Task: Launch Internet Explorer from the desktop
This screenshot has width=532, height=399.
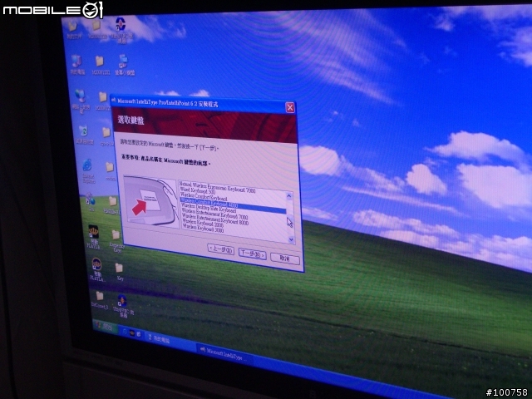Action: pos(87,170)
